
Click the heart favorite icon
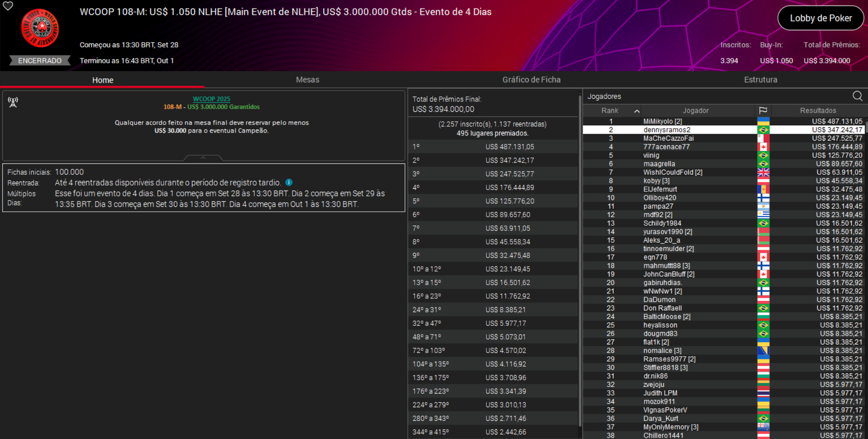point(8,6)
